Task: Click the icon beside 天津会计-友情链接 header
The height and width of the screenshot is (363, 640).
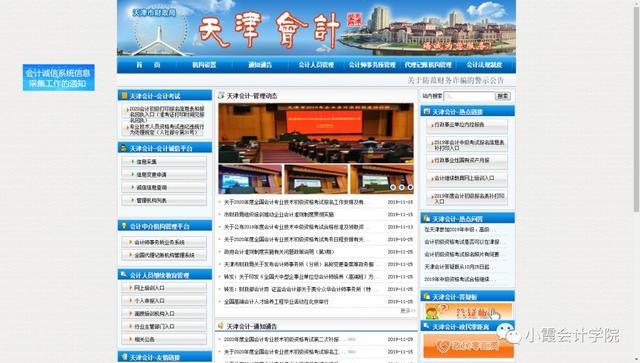Action: point(124,356)
